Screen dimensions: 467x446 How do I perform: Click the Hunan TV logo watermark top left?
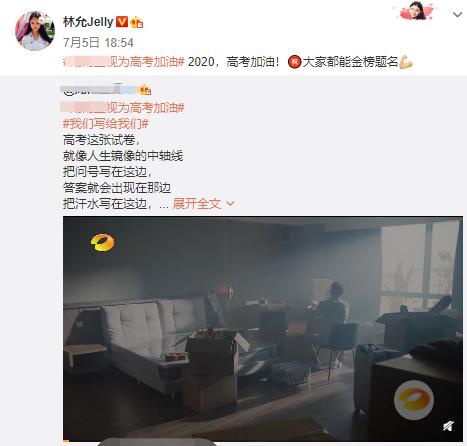(103, 242)
